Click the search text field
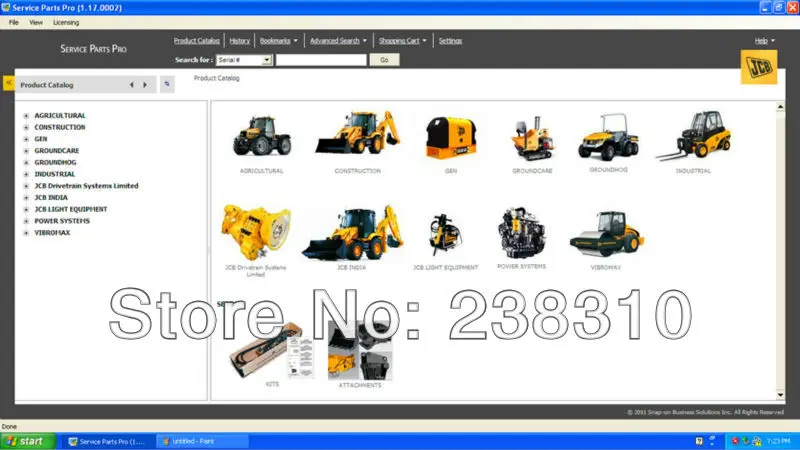The width and height of the screenshot is (800, 450). [x=321, y=60]
